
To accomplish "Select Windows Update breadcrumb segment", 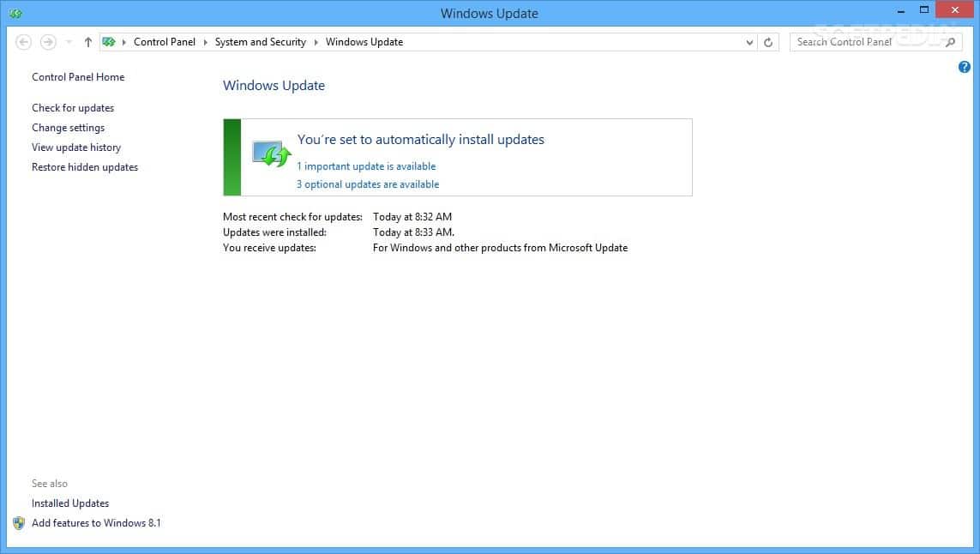I will 364,42.
